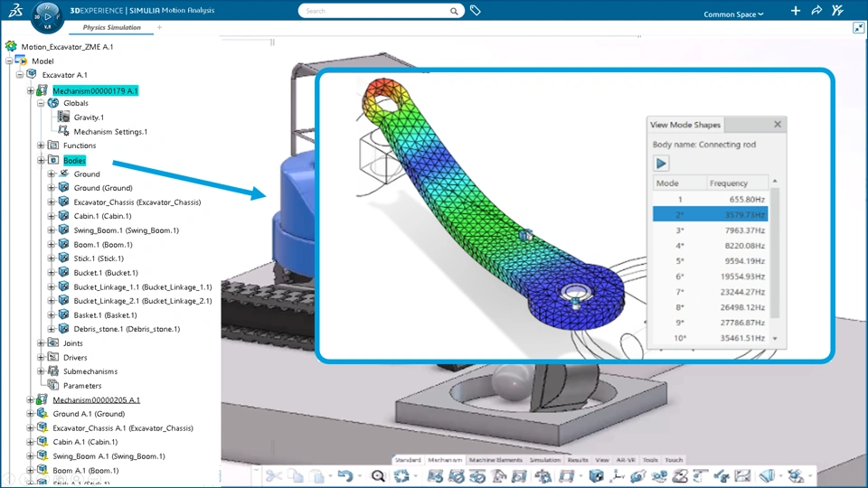Click the magnifier zoom icon in toolbar

pos(378,476)
